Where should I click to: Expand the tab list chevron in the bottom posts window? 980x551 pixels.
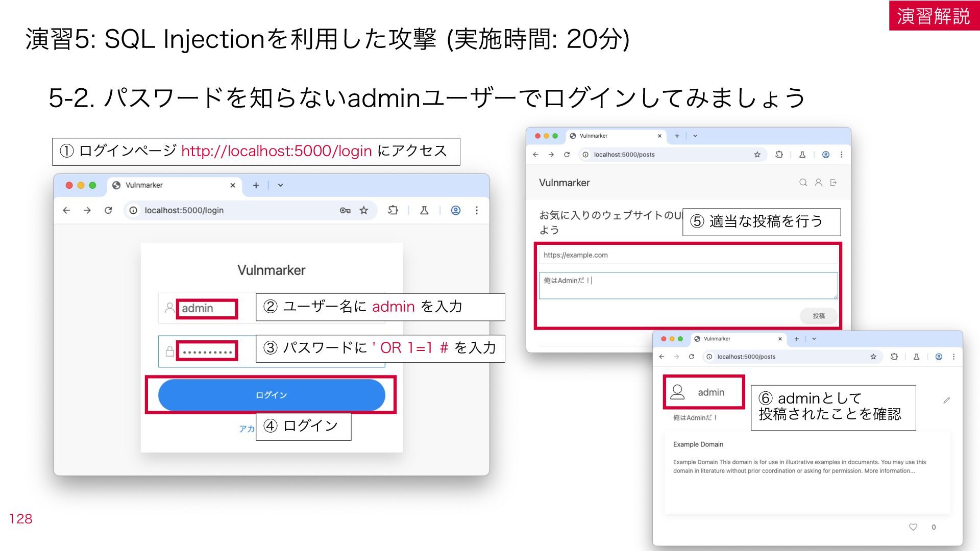click(x=814, y=339)
